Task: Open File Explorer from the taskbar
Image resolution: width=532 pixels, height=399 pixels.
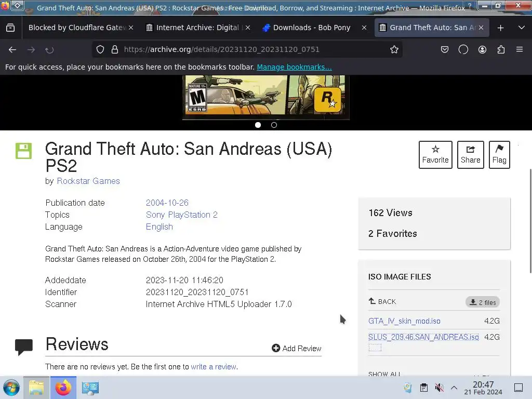Action: (36, 388)
